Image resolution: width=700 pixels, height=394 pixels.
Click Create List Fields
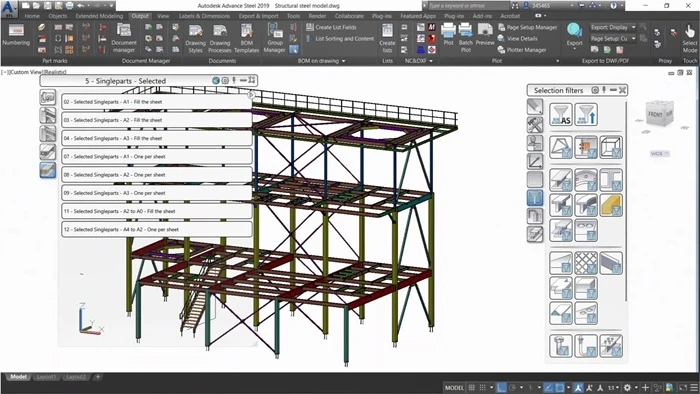point(331,27)
